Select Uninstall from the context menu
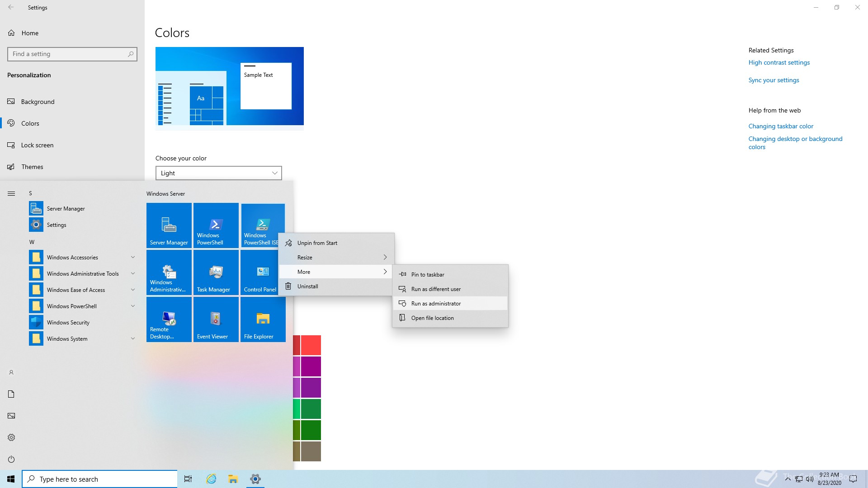The height and width of the screenshot is (488, 868). [x=336, y=286]
